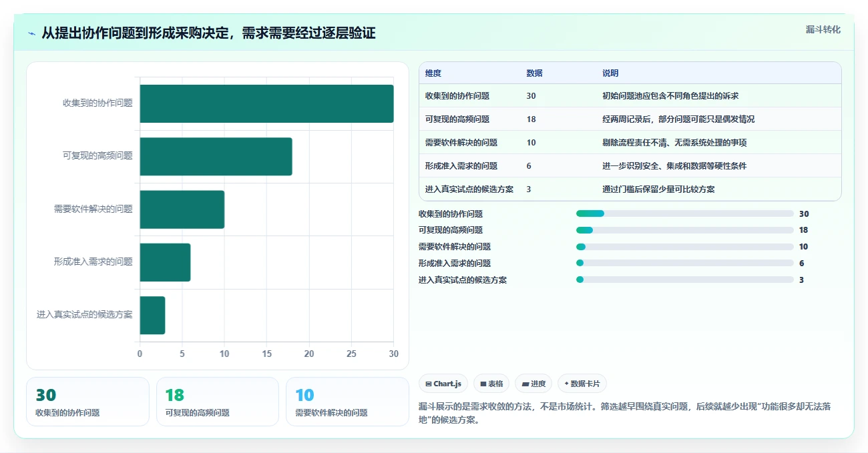This screenshot has height=453, width=868.
Task: Select the Chart.js tag chip
Action: [443, 384]
